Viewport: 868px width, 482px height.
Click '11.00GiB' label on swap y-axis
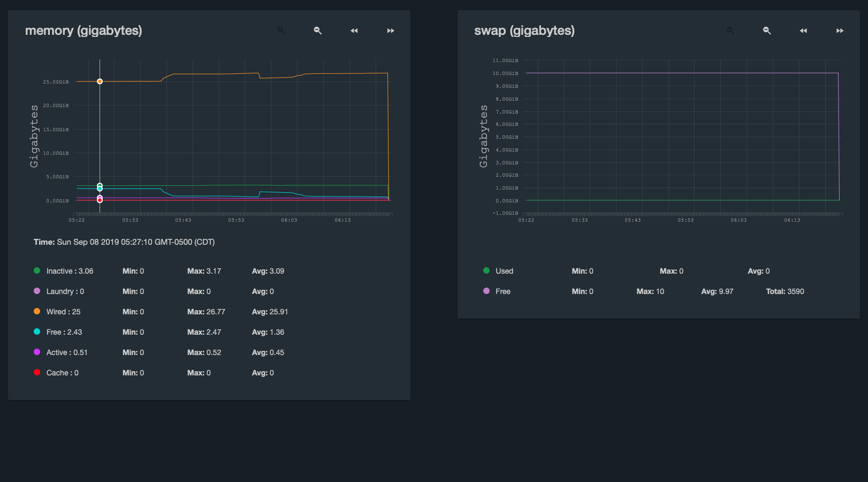tap(505, 61)
